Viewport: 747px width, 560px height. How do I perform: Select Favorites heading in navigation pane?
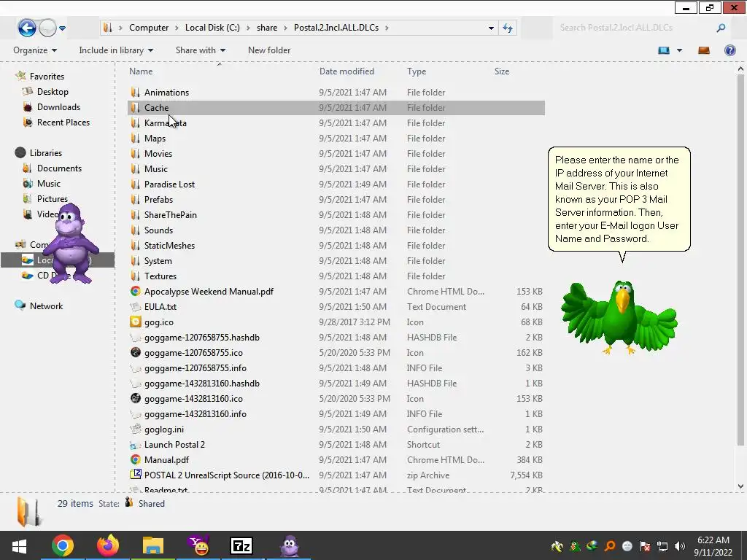(x=47, y=76)
